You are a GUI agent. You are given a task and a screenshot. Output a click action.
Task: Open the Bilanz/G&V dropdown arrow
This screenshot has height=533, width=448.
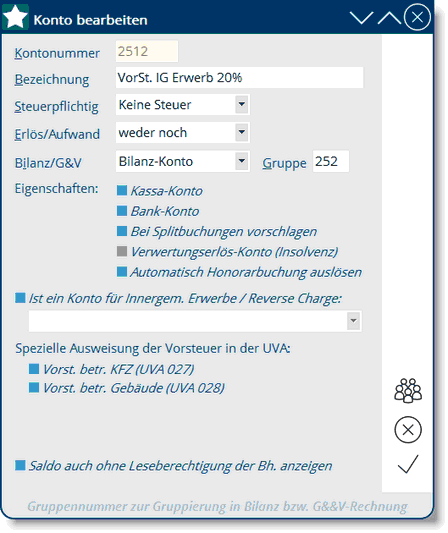[x=242, y=161]
